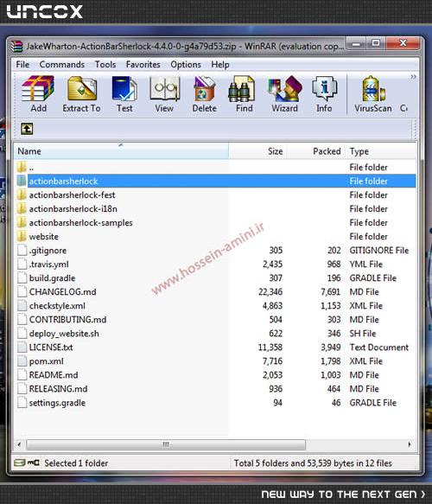This screenshot has width=432, height=504.
Task: Select the build.gradle file name
Action: click(x=52, y=278)
